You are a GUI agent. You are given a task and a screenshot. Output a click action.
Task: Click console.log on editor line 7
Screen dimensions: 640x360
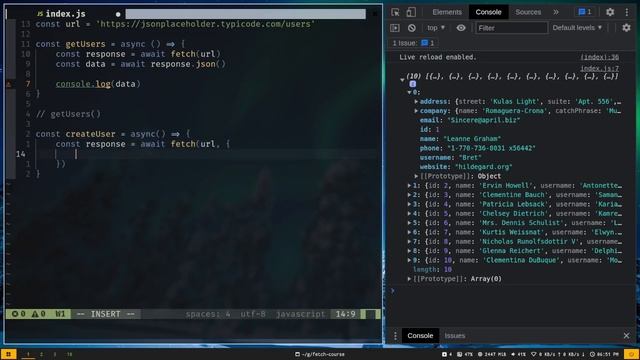point(83,84)
